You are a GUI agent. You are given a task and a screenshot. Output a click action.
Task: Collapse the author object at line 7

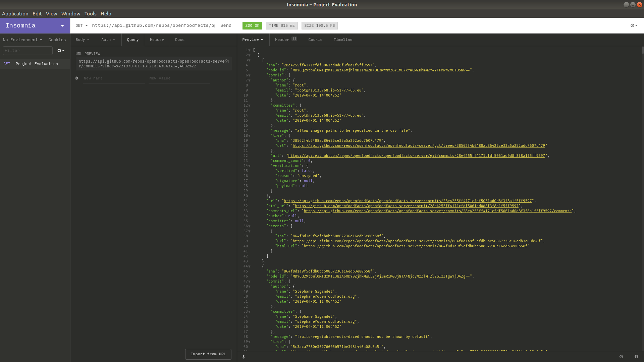pyautogui.click(x=249, y=80)
